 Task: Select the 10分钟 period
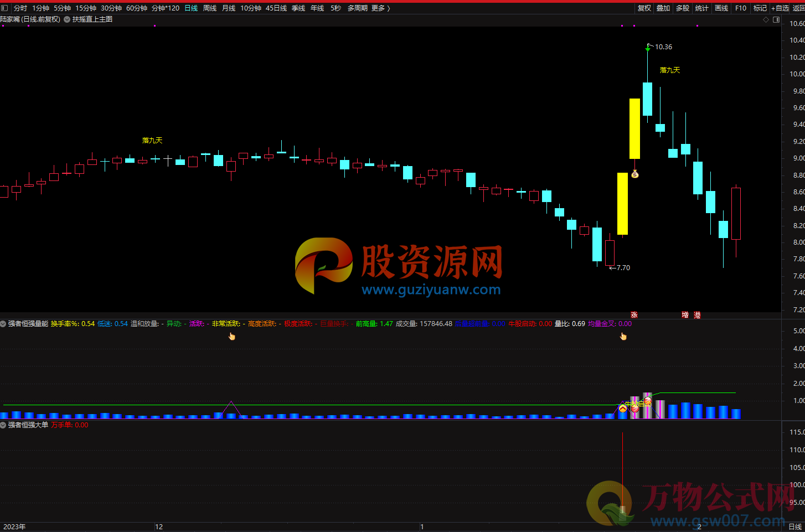pos(251,8)
